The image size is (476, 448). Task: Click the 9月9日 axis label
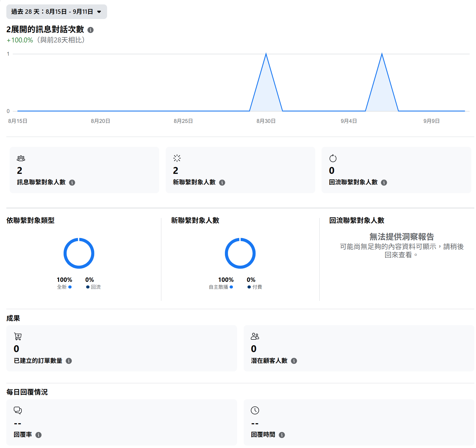point(431,121)
